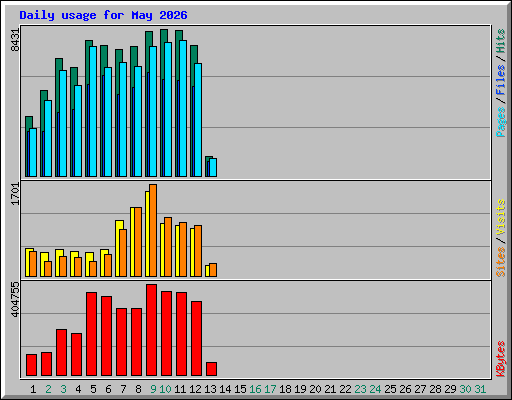This screenshot has height=400, width=512.
Task: Click day 5 on the x-axis
Action: pos(93,389)
